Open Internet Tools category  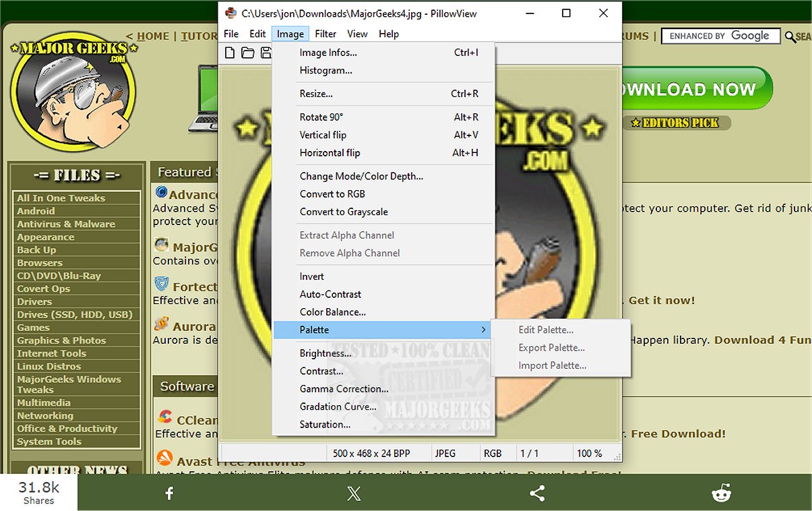[52, 353]
